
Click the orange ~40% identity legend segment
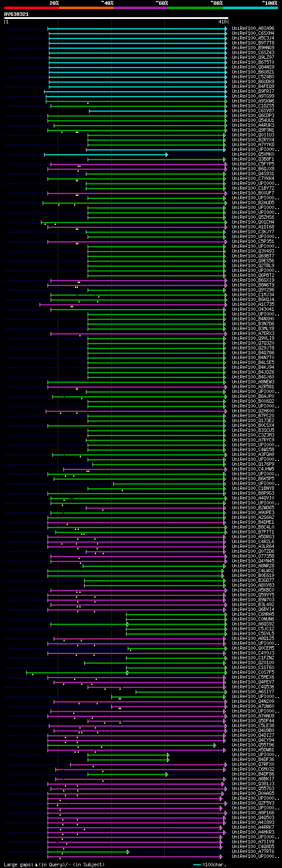[x=86, y=8]
